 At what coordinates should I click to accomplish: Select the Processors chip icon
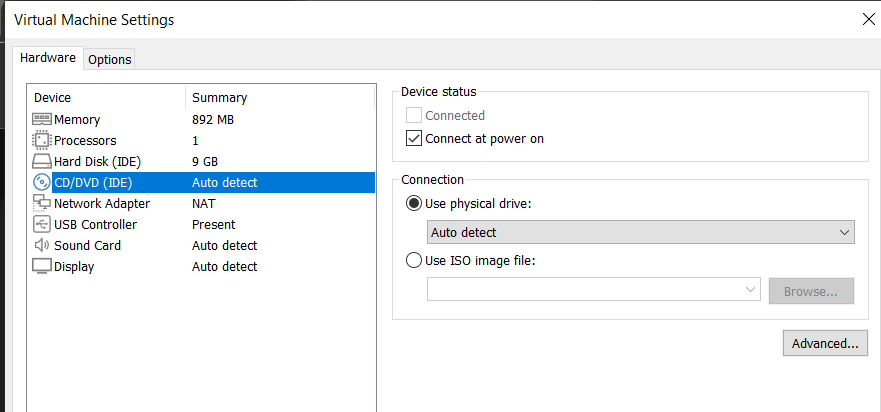42,140
